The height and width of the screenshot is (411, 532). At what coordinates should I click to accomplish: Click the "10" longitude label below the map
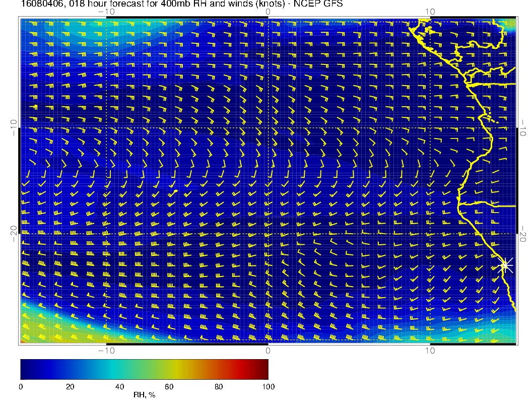tap(430, 351)
